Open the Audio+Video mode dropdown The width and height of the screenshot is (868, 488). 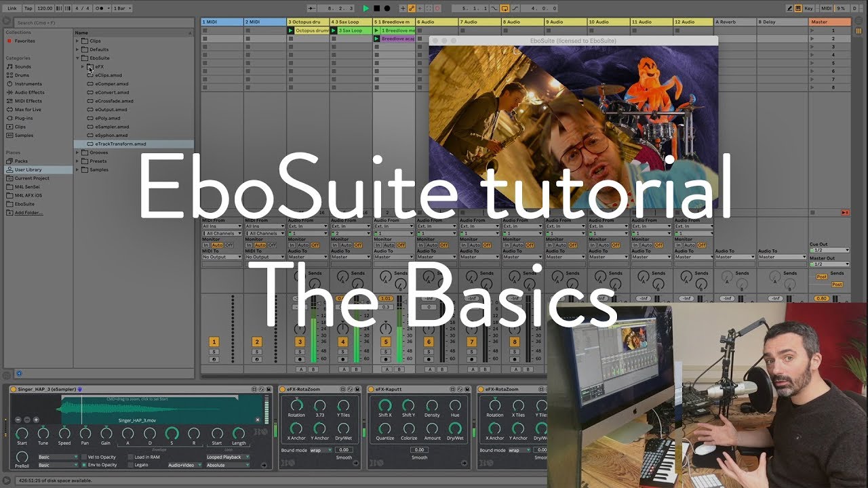[x=184, y=465]
